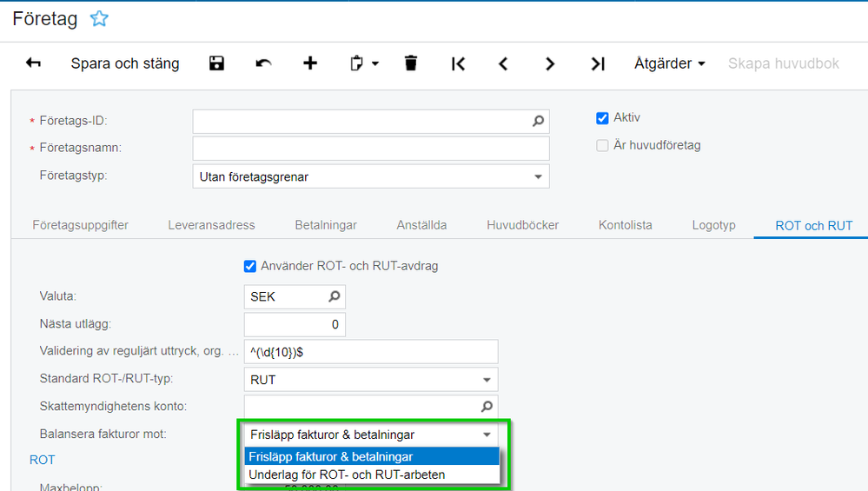Click the save disk icon
Viewport: 868px width, 491px height.
click(x=217, y=63)
